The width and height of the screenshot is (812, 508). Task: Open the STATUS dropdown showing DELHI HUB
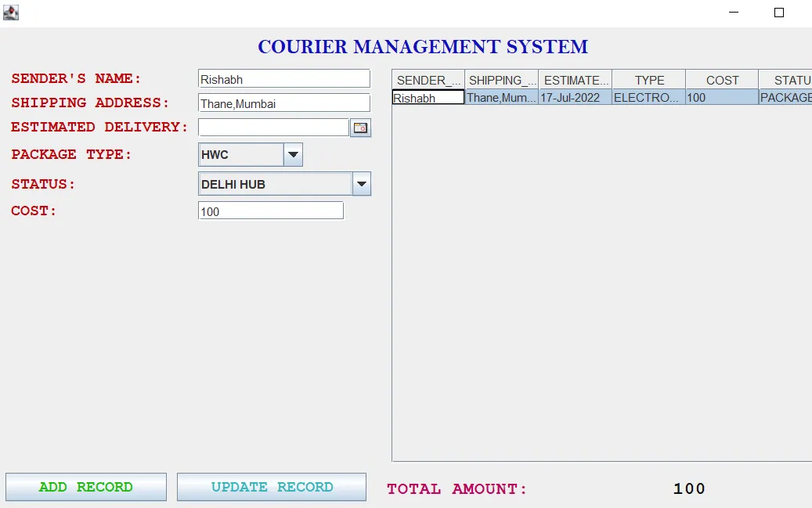(x=361, y=183)
